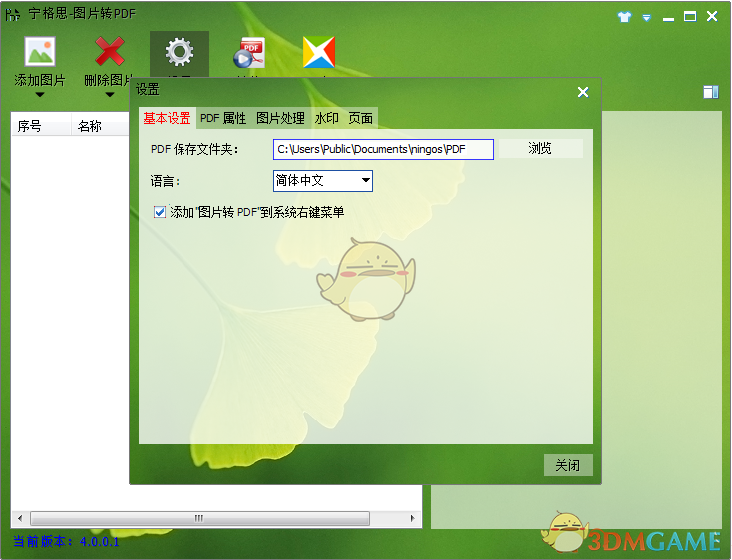Expand the language dropdown (简体中文)
The image size is (732, 560).
pos(366,181)
